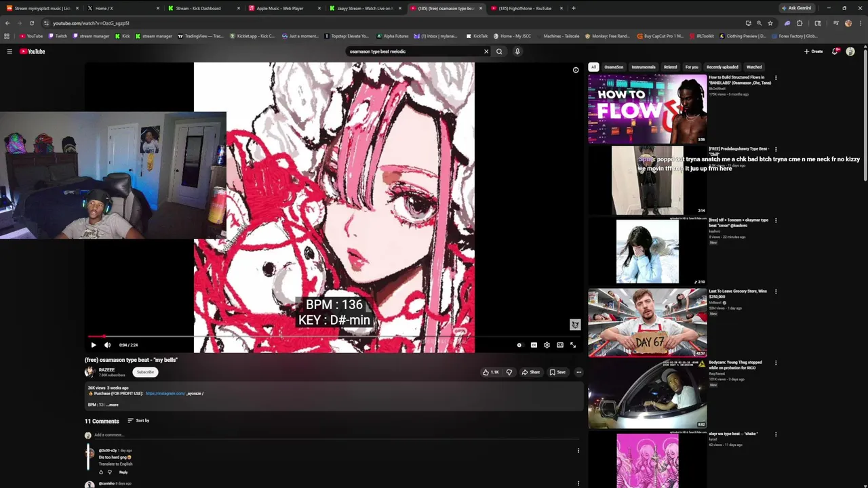The height and width of the screenshot is (488, 868).
Task: Share this video
Action: (531, 372)
